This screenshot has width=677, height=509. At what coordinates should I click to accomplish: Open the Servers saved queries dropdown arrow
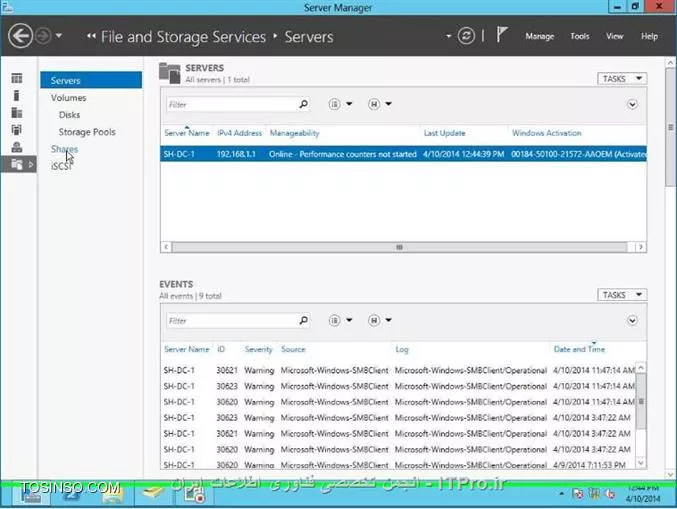point(389,104)
